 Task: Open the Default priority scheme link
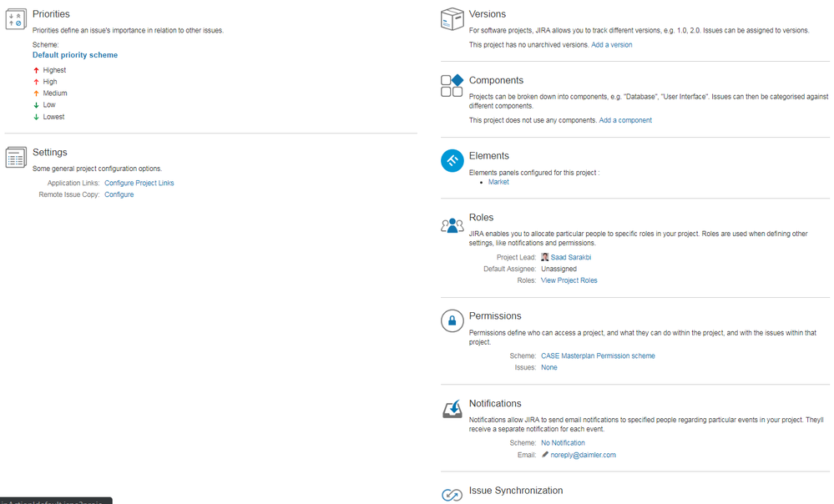tap(75, 55)
